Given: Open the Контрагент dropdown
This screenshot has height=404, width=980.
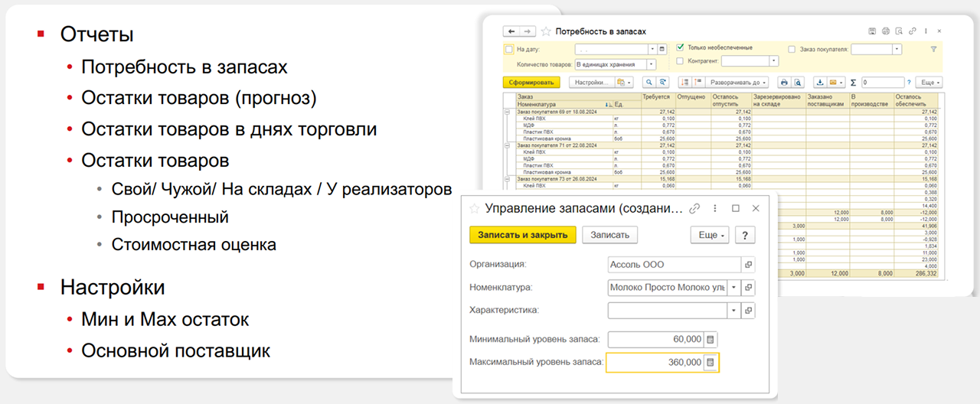Looking at the screenshot, I should (774, 60).
